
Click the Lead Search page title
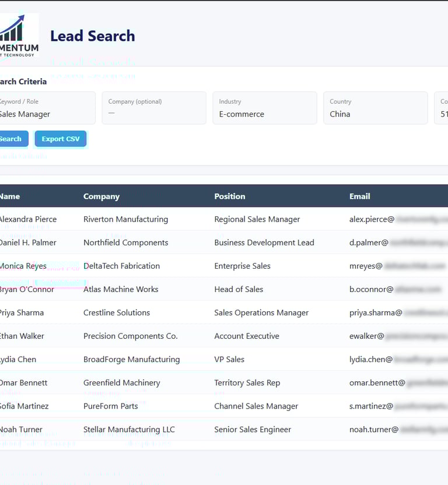[93, 36]
